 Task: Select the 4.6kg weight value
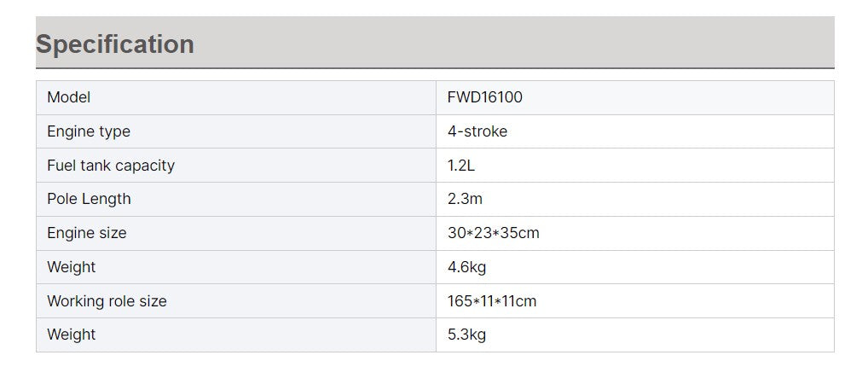pos(466,267)
